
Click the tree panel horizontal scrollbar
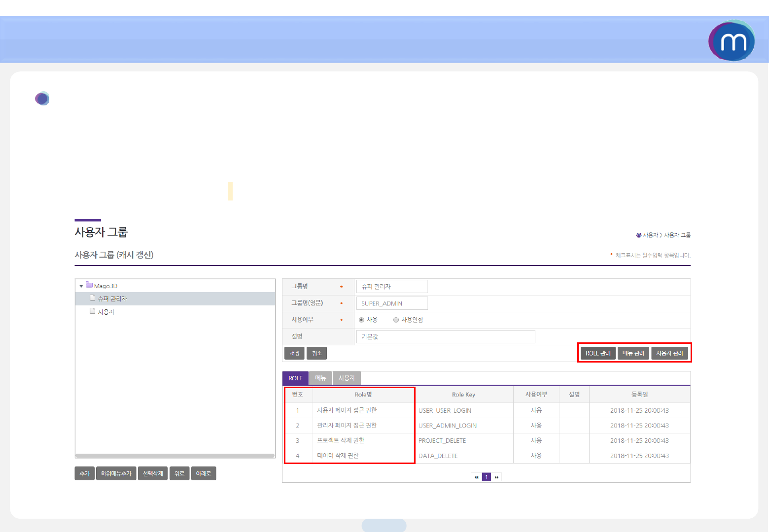coord(175,456)
